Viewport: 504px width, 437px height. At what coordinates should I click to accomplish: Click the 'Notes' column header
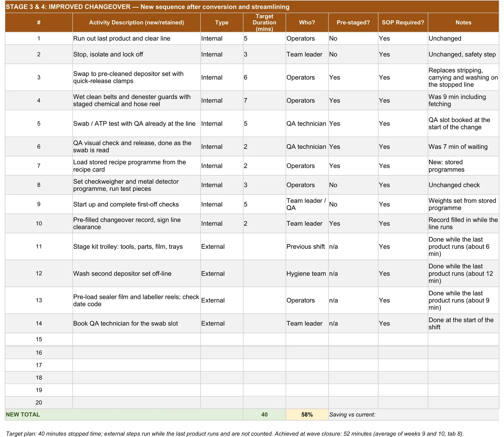(x=463, y=22)
